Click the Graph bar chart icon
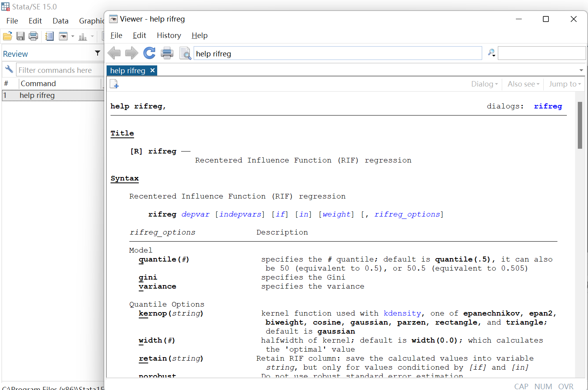This screenshot has width=588, height=390. pos(83,37)
